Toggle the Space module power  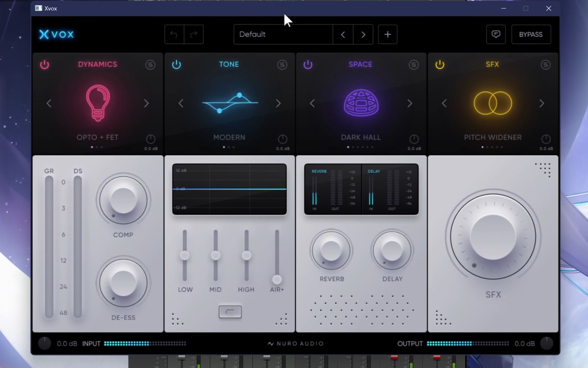pos(308,64)
